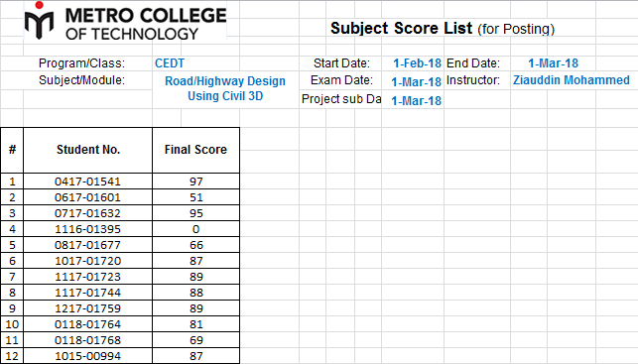Select row number 1 in the # column

(x=12, y=182)
